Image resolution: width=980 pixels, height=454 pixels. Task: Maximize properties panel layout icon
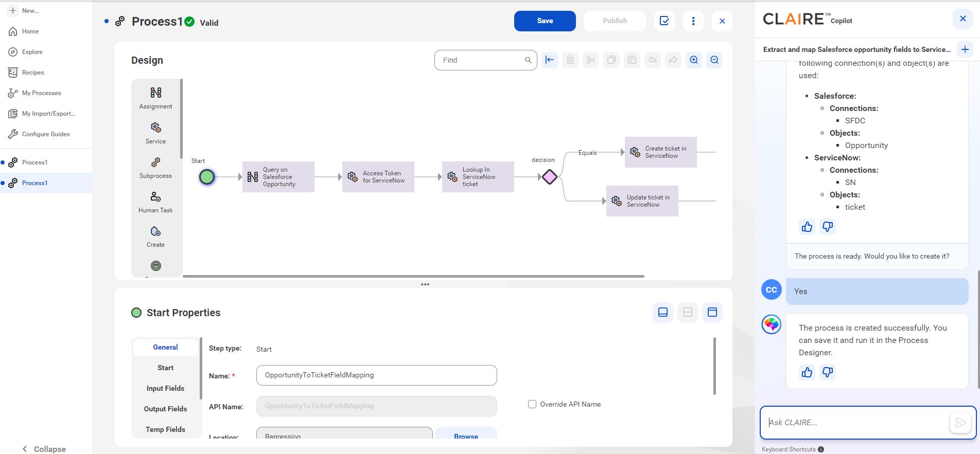pyautogui.click(x=712, y=312)
